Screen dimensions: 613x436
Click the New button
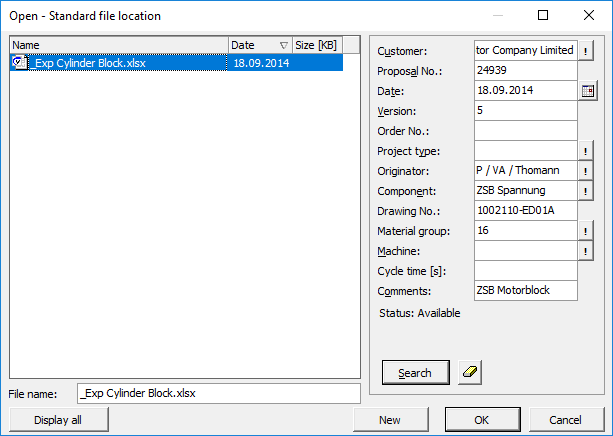pos(390,420)
